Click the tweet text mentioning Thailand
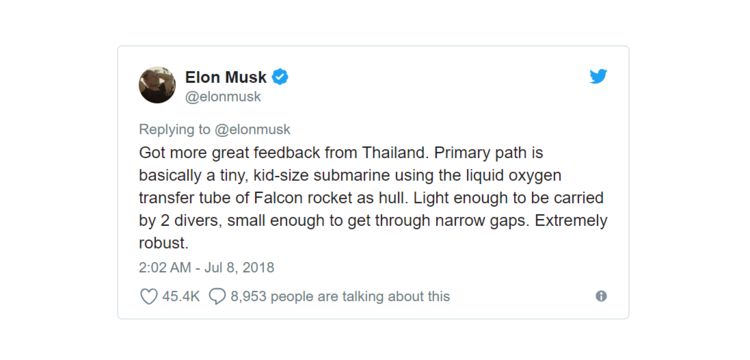Image resolution: width=750 pixels, height=360 pixels. tap(373, 198)
